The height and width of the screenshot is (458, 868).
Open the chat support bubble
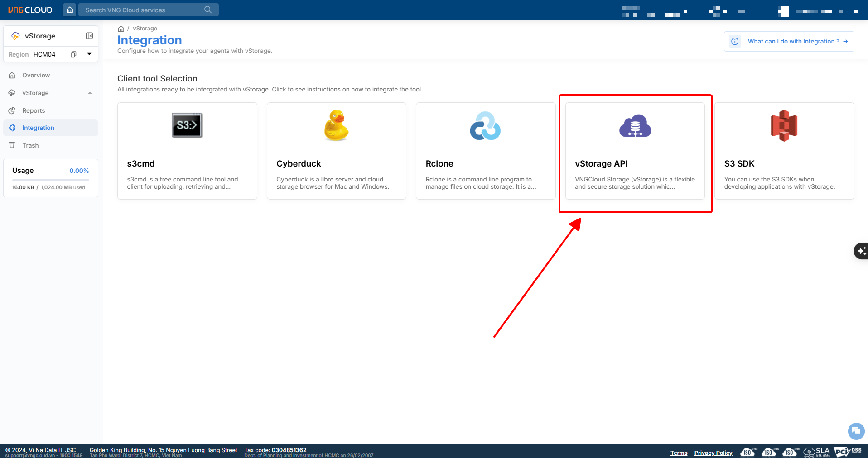coord(856,431)
